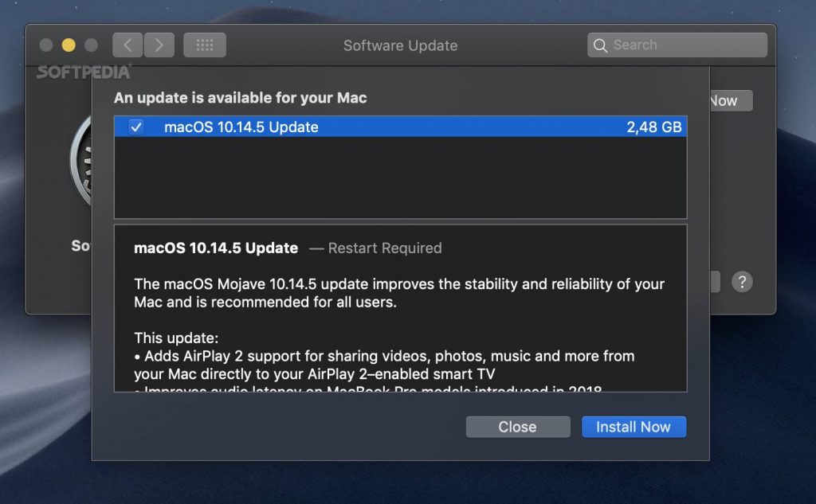Screen dimensions: 816x504
Task: Open help with the question mark button
Action: point(742,282)
